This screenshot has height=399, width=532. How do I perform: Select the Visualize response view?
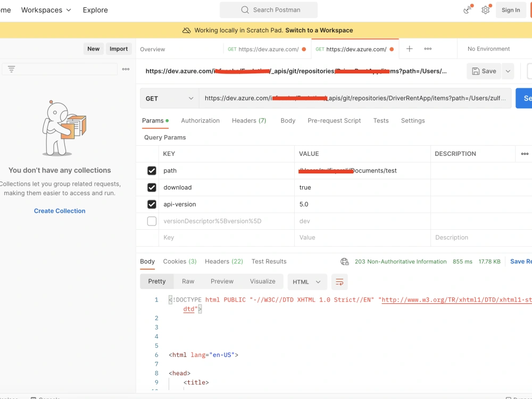pos(263,281)
